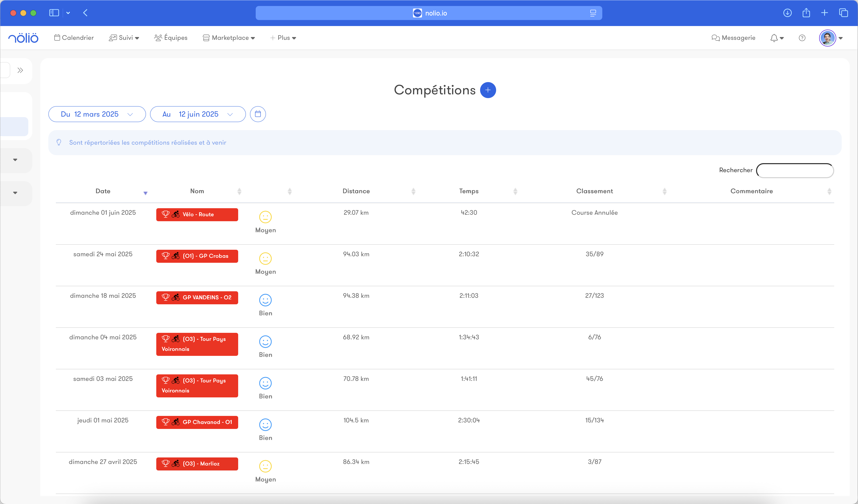Click the Rechercher search field
Image resolution: width=858 pixels, height=504 pixels.
[795, 170]
